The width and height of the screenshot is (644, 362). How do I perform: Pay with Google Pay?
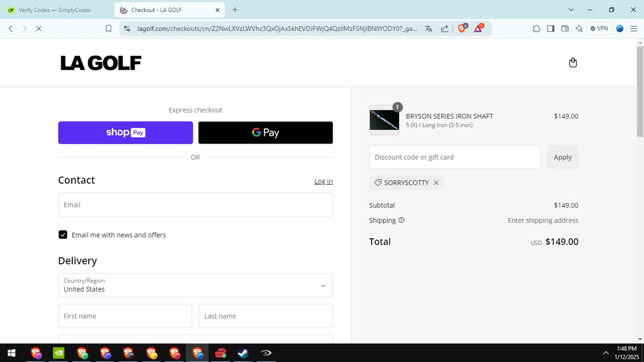coord(265,133)
